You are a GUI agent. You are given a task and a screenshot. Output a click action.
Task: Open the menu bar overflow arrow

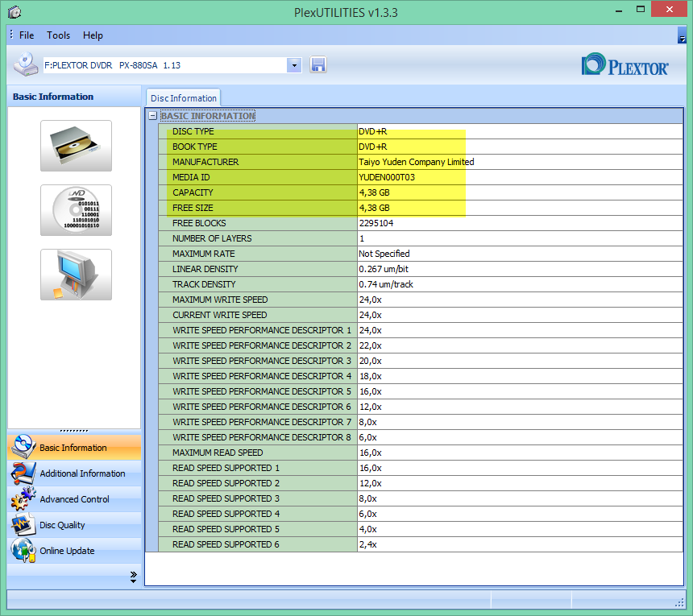pos(682,35)
